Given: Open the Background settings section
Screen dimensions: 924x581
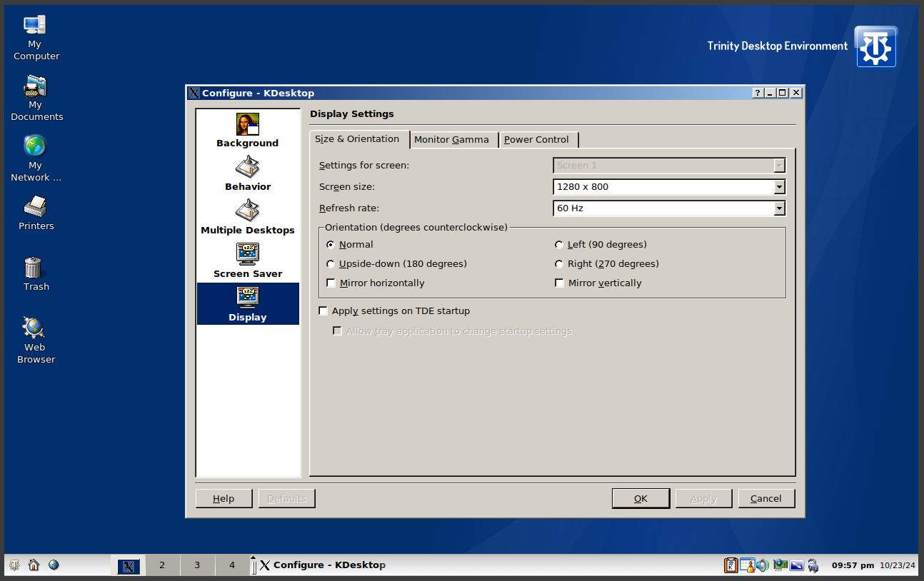Looking at the screenshot, I should [x=248, y=131].
